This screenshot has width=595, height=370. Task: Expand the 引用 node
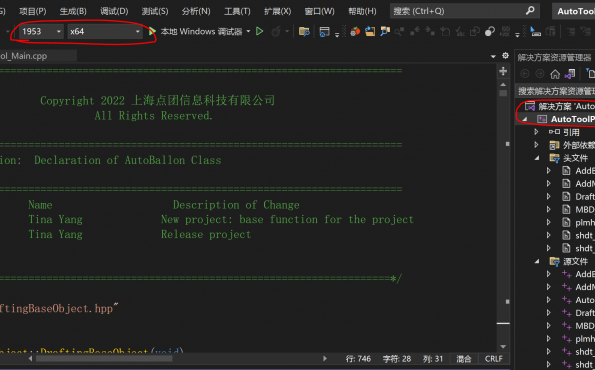tap(536, 132)
